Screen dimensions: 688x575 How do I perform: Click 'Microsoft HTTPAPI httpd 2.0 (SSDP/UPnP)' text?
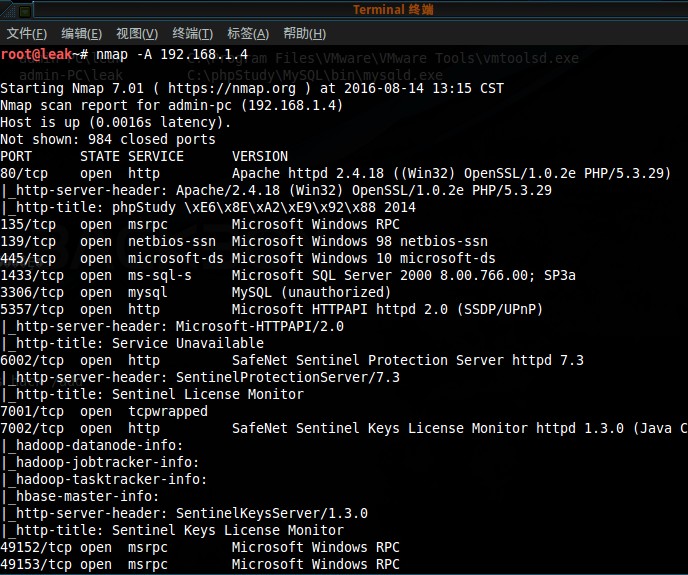pyautogui.click(x=387, y=309)
